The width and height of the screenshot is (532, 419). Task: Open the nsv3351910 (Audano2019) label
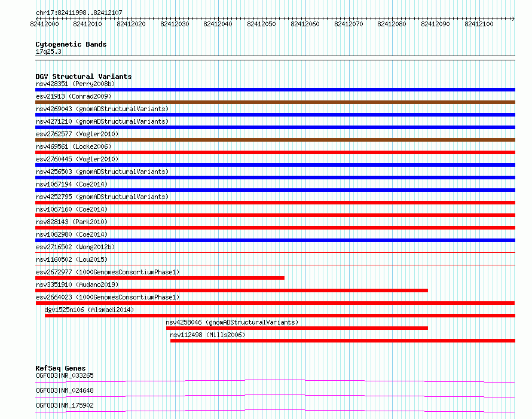pos(77,285)
